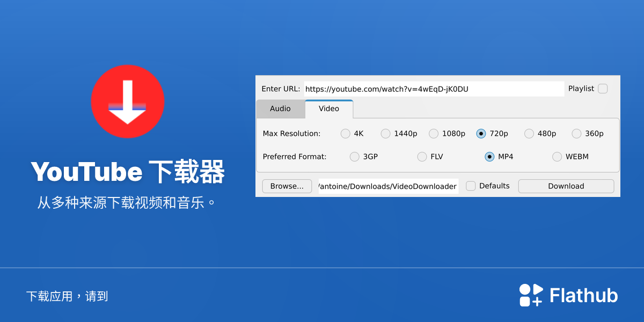Click the download folder path field
Image resolution: width=644 pixels, height=322 pixels.
pyautogui.click(x=389, y=186)
